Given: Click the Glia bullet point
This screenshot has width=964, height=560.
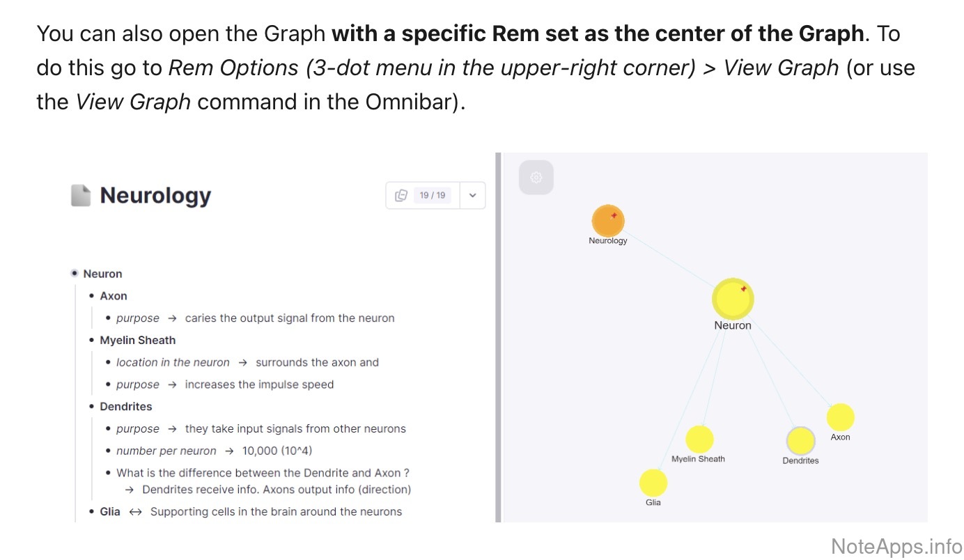Looking at the screenshot, I should pos(92,512).
